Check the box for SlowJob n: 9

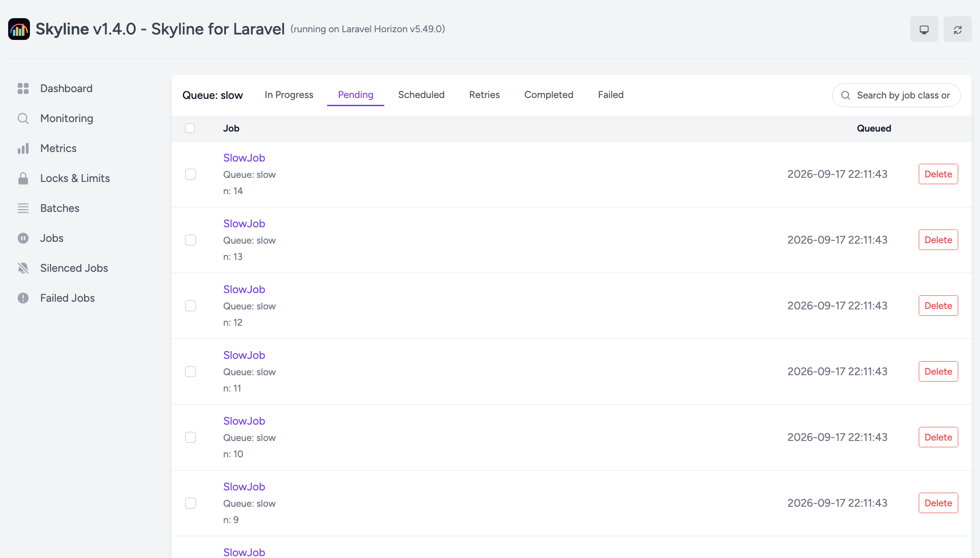(191, 503)
